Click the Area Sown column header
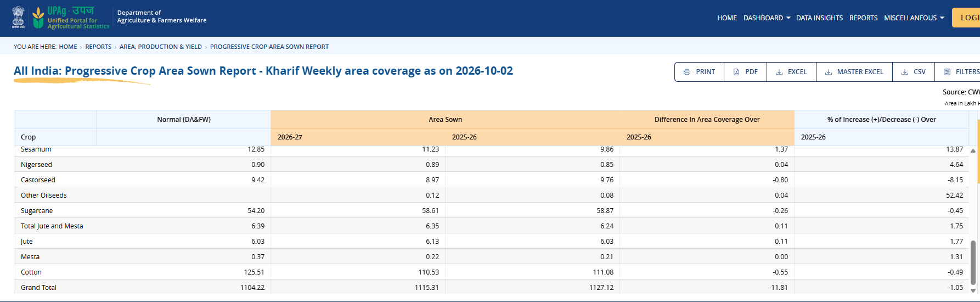The image size is (980, 302). coord(446,120)
